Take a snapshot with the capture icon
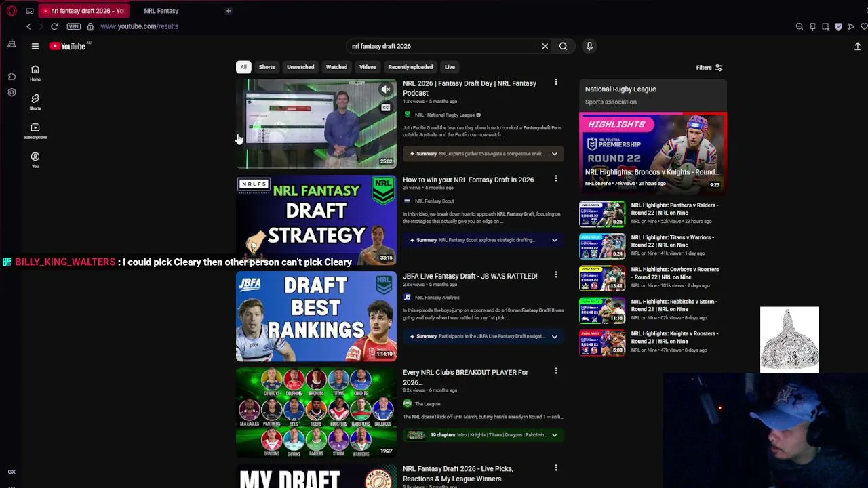This screenshot has width=868, height=488. point(825,26)
